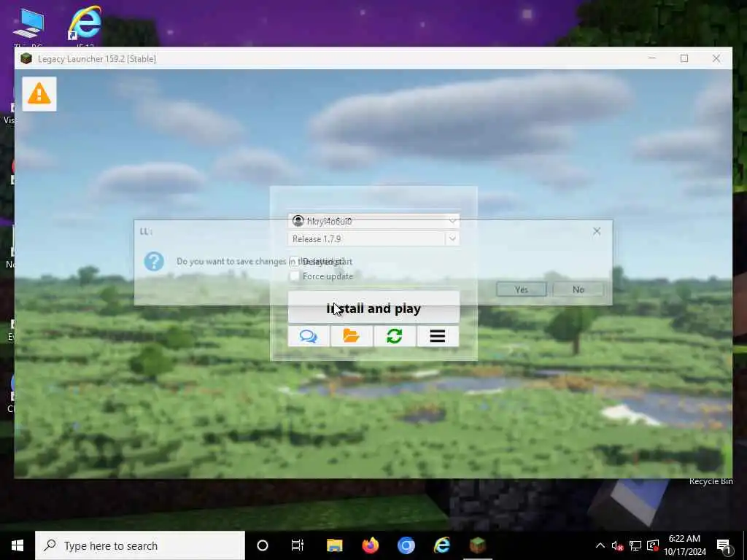747x560 pixels.
Task: Minimize the Legacy Launcher window
Action: [x=652, y=58]
